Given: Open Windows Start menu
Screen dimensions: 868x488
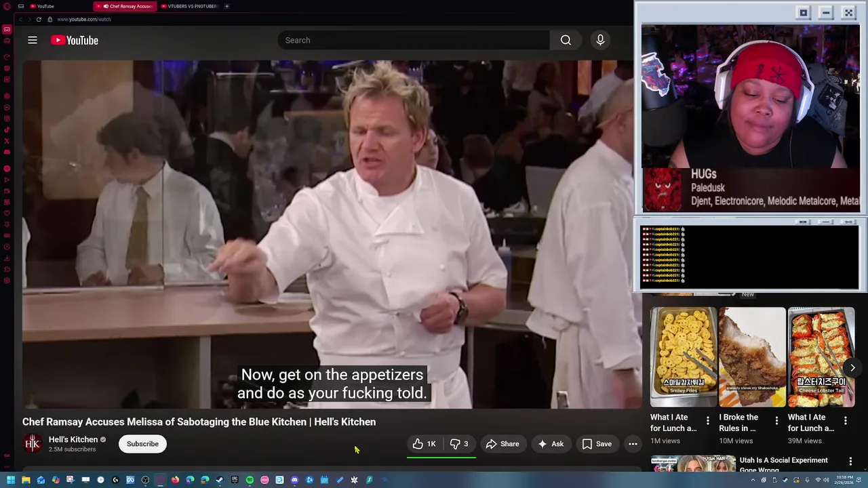Looking at the screenshot, I should pyautogui.click(x=11, y=480).
